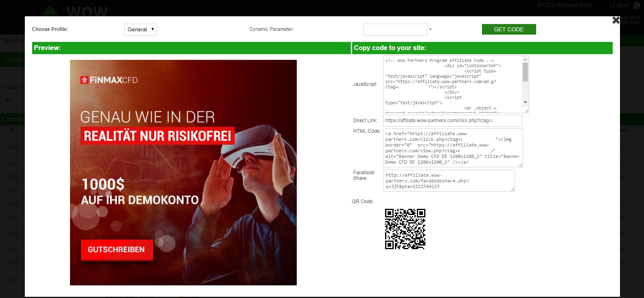Click inside the Facebook Share text area
Image resolution: width=644 pixels, height=298 pixels.
point(449,181)
